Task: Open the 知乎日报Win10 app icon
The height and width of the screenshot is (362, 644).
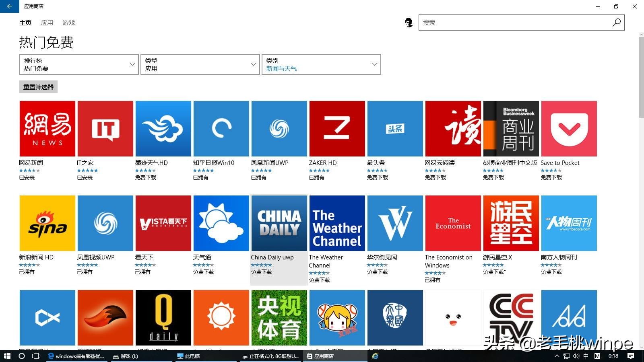Action: click(221, 128)
